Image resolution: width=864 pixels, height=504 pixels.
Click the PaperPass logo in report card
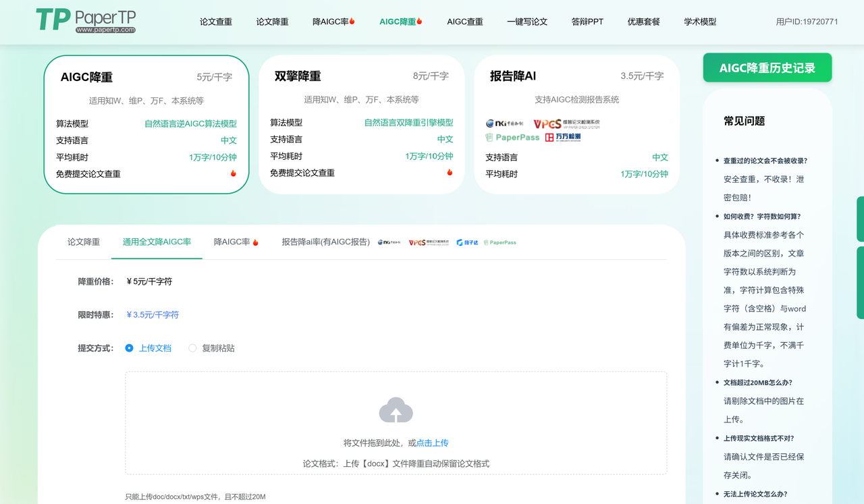click(512, 137)
